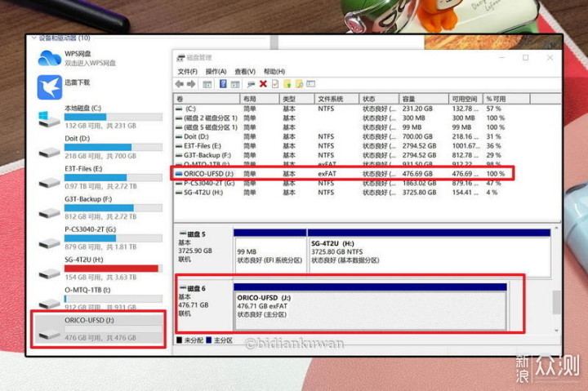Click the connect drive icon before red X
The width and height of the screenshot is (588, 391).
(x=251, y=84)
